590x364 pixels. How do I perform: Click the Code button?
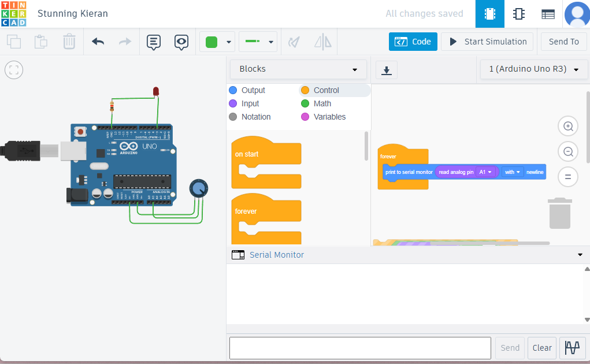413,42
